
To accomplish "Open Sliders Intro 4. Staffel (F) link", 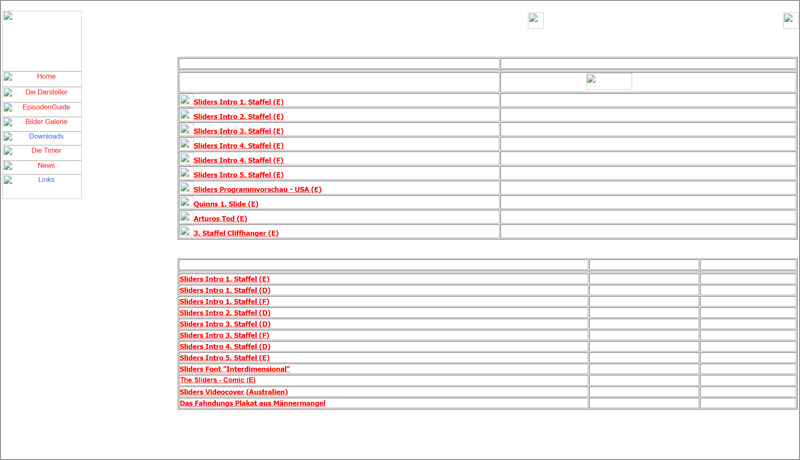I will click(x=238, y=160).
